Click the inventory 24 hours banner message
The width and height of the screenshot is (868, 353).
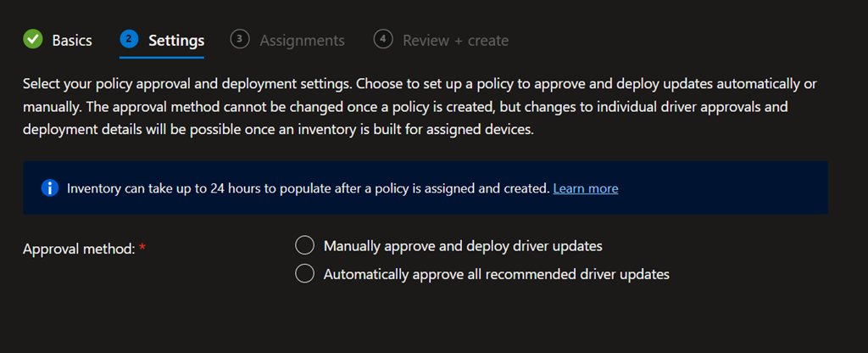309,188
